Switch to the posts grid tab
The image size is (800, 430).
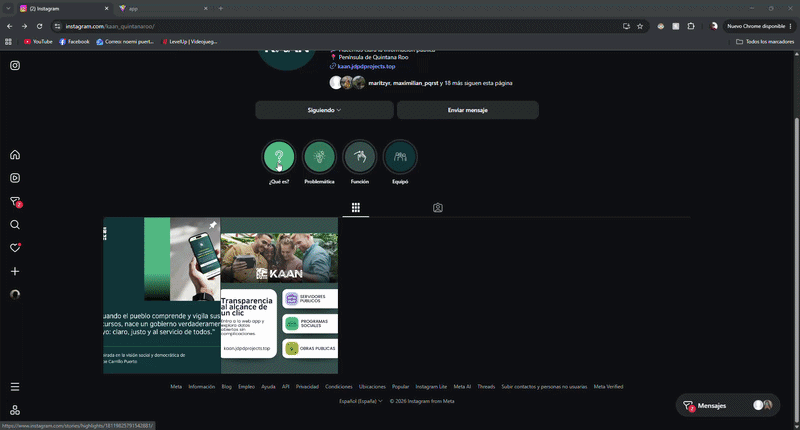[356, 207]
